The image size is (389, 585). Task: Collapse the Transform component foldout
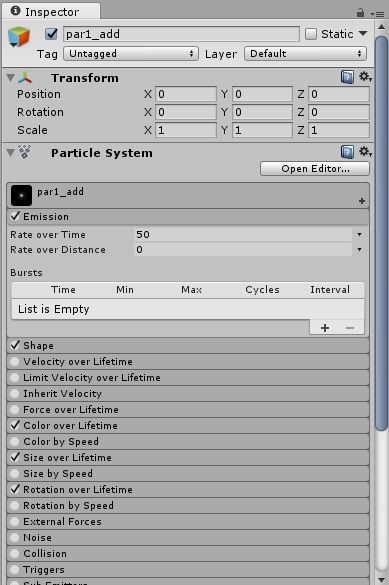click(10, 78)
